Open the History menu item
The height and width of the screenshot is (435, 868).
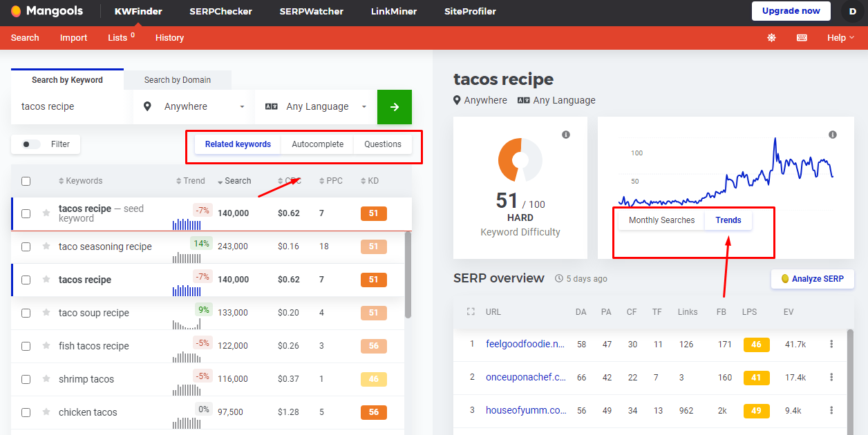coord(169,38)
